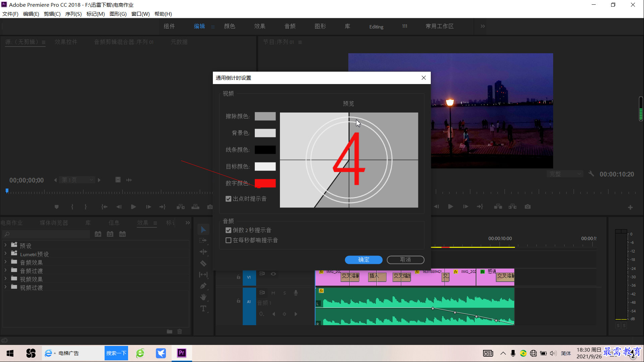Click the source monitor Add Marker icon
644x362 pixels.
pos(57,207)
